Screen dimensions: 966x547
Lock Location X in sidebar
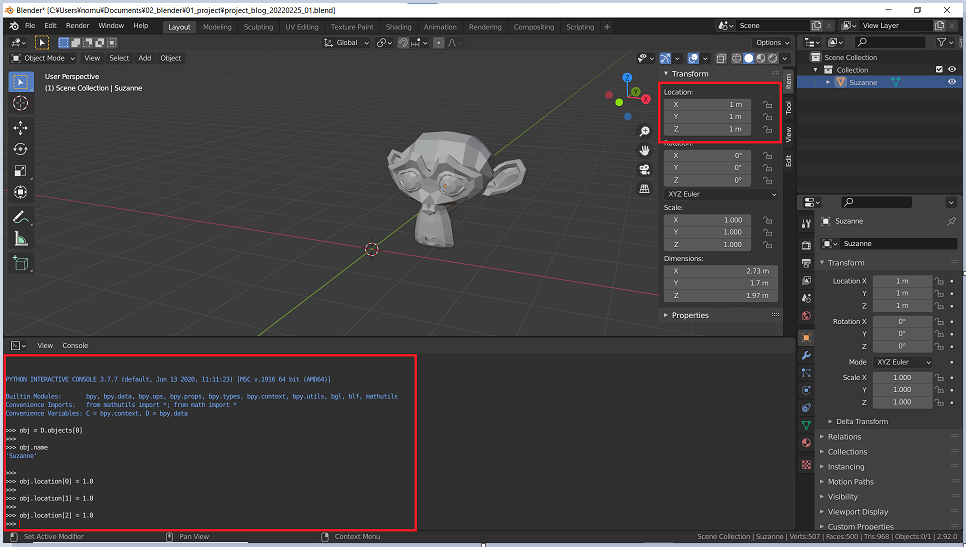pos(768,105)
